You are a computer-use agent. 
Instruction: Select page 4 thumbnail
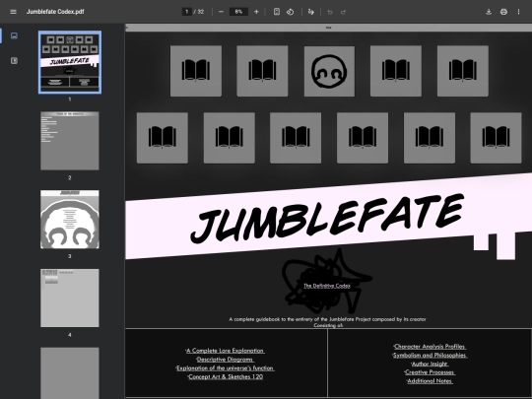pos(70,298)
